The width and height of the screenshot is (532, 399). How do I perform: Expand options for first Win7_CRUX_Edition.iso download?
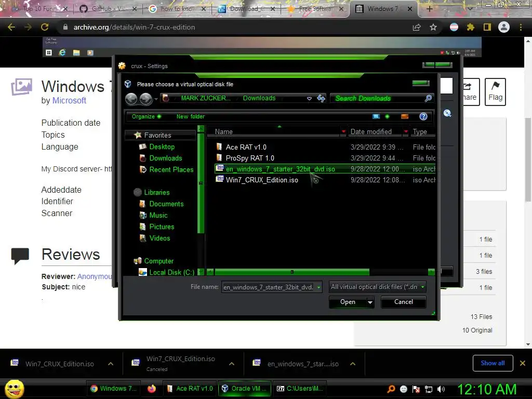coord(111,364)
